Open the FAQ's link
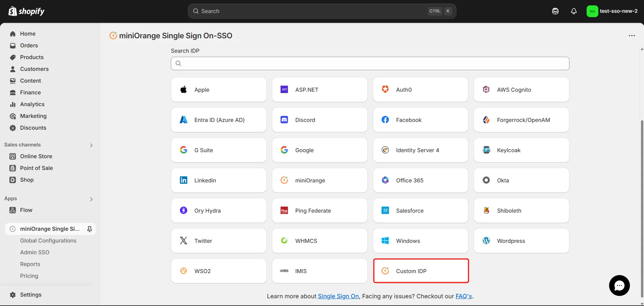Viewport: 644px width, 306px height. (x=463, y=296)
